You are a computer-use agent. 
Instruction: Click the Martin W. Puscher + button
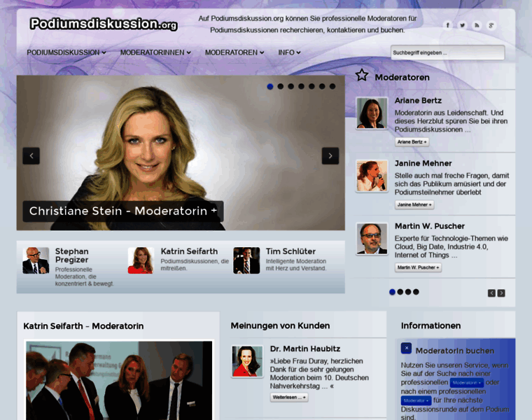click(x=418, y=267)
